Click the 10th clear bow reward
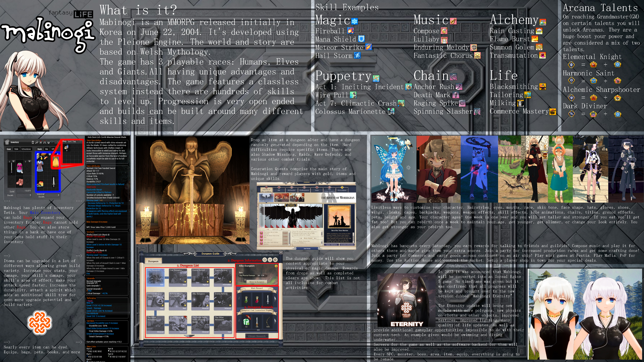Viewport: 644px width, 362px height. (x=268, y=322)
